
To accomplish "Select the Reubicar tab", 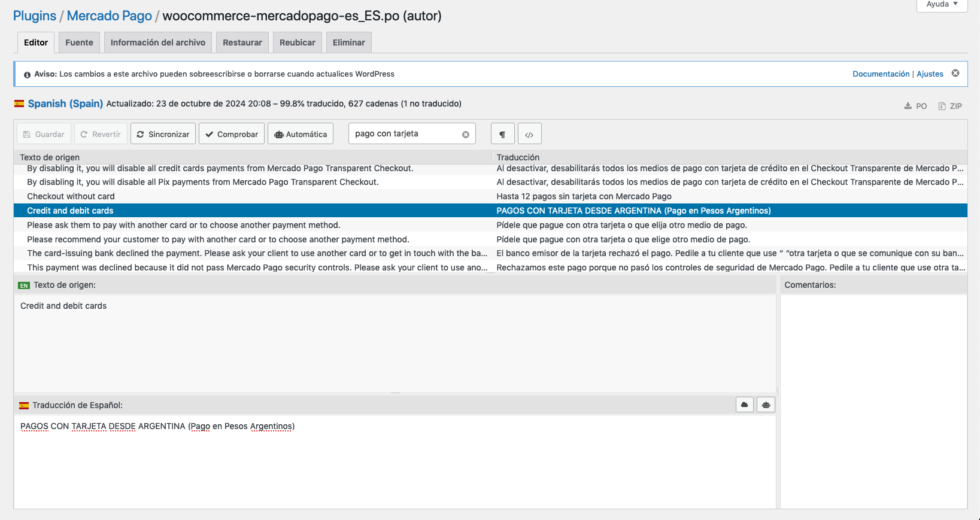I will 298,42.
